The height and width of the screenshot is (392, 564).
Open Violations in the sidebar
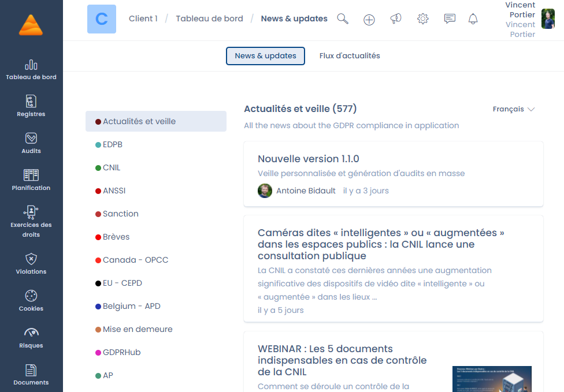[31, 264]
